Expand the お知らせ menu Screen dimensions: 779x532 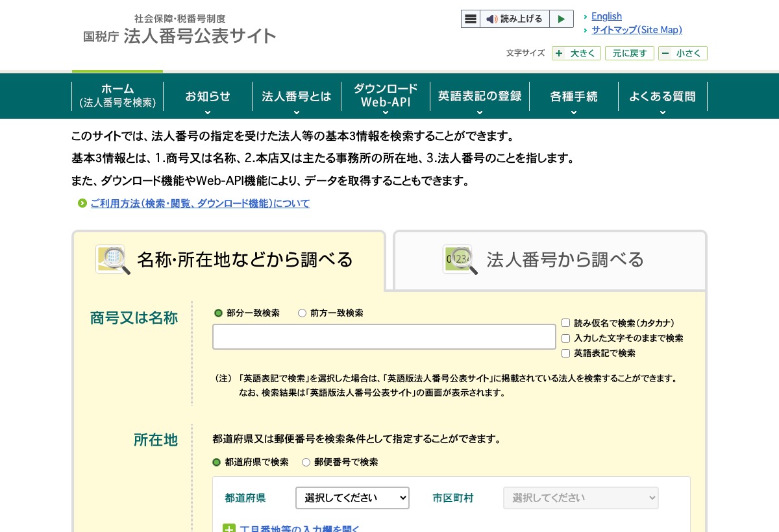tap(208, 96)
